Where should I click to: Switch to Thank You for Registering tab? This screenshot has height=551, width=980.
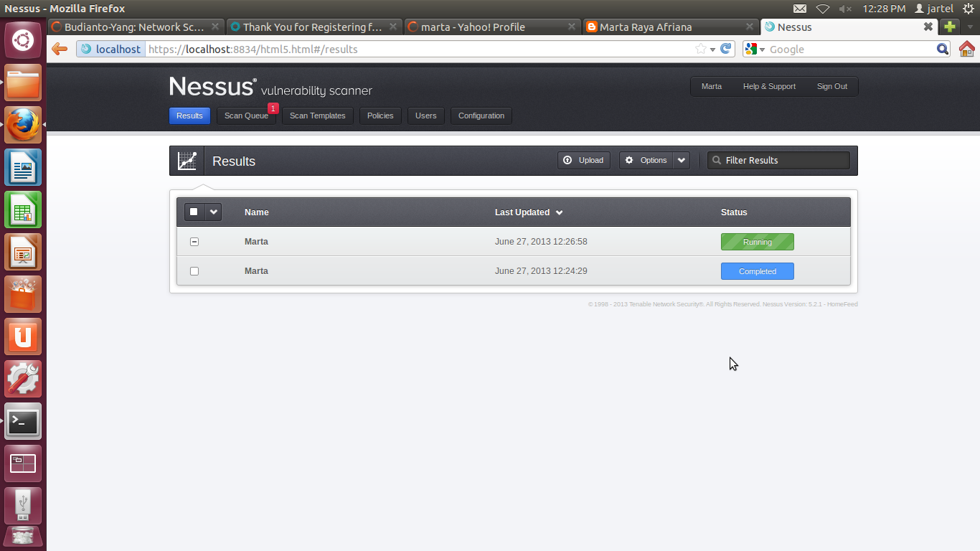[314, 27]
